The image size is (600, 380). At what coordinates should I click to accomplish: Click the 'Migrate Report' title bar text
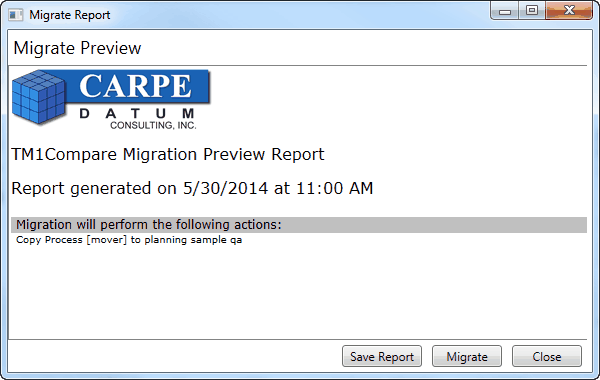click(70, 15)
